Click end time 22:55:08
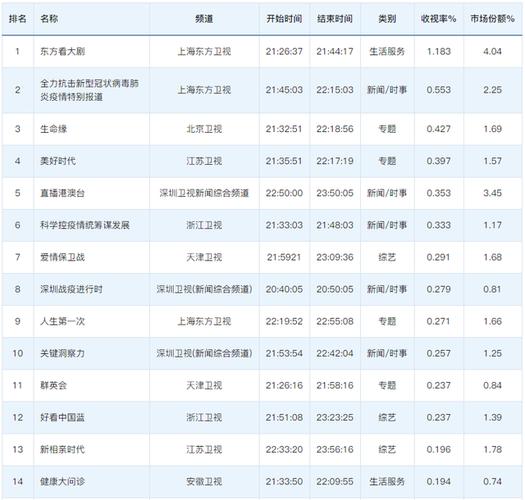Viewport: 525px width, 500px height. point(335,322)
